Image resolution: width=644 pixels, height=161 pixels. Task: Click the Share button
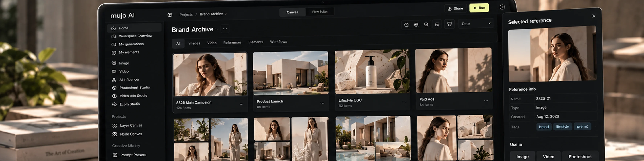(455, 9)
